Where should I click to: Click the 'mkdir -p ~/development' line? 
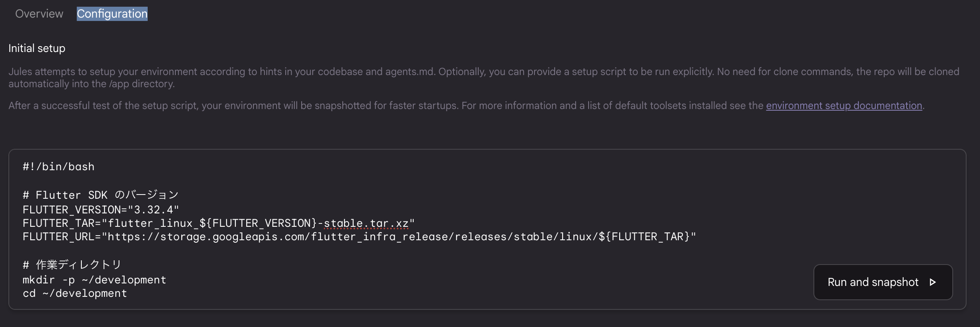pyautogui.click(x=94, y=280)
